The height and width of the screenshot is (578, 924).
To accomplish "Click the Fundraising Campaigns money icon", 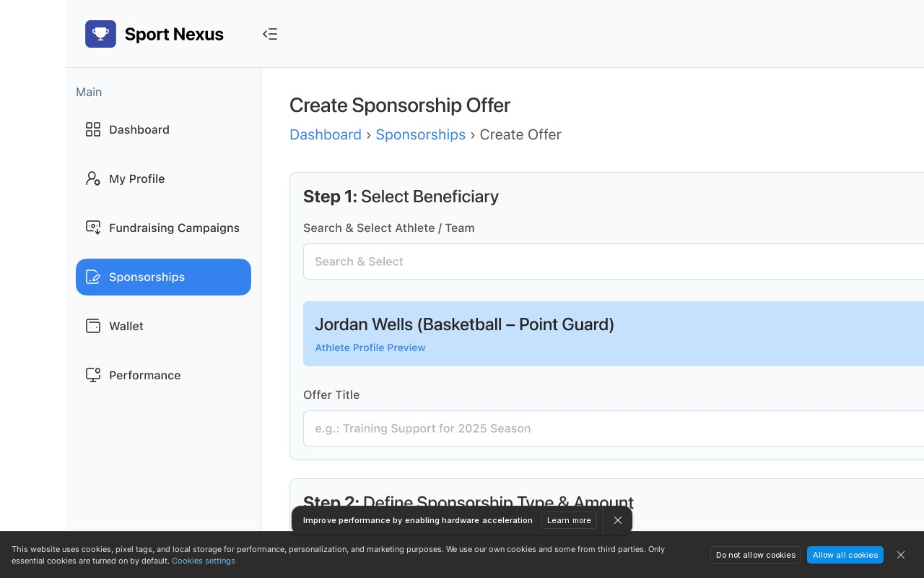I will click(93, 228).
